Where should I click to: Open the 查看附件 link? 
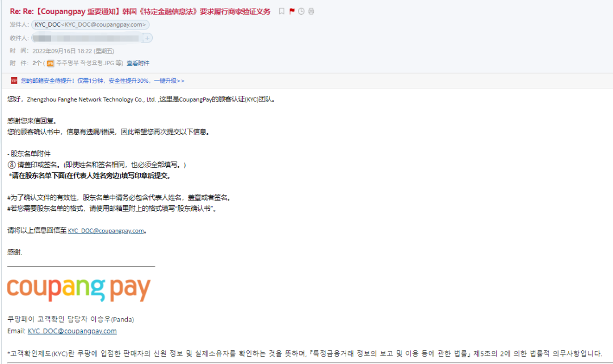click(138, 63)
